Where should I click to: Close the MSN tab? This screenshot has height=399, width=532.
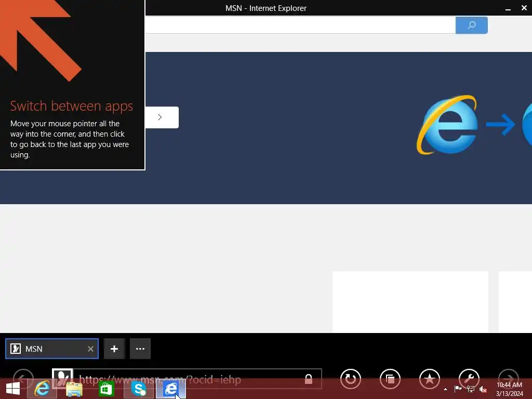click(x=90, y=349)
